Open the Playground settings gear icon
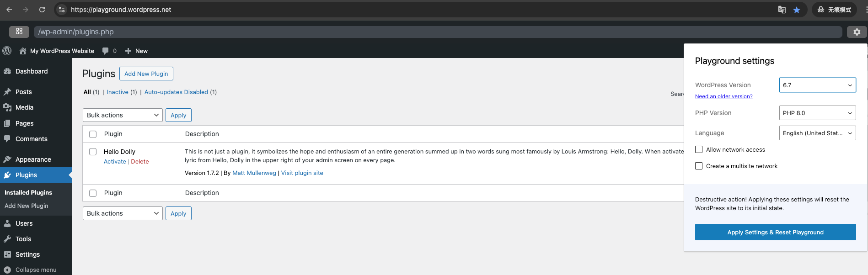 click(x=857, y=32)
